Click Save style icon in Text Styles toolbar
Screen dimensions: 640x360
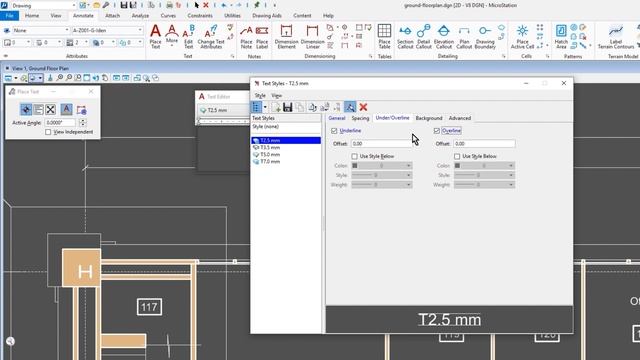pos(287,107)
